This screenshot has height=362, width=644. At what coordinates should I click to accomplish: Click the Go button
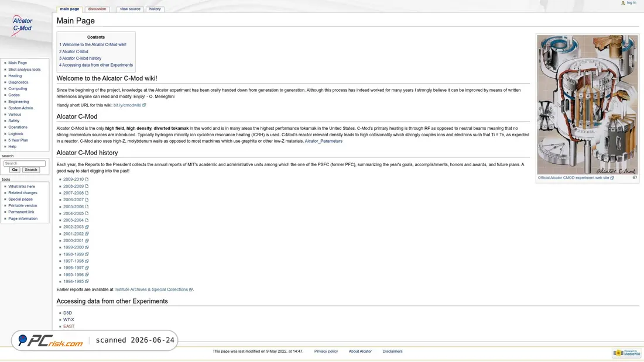[x=15, y=170]
